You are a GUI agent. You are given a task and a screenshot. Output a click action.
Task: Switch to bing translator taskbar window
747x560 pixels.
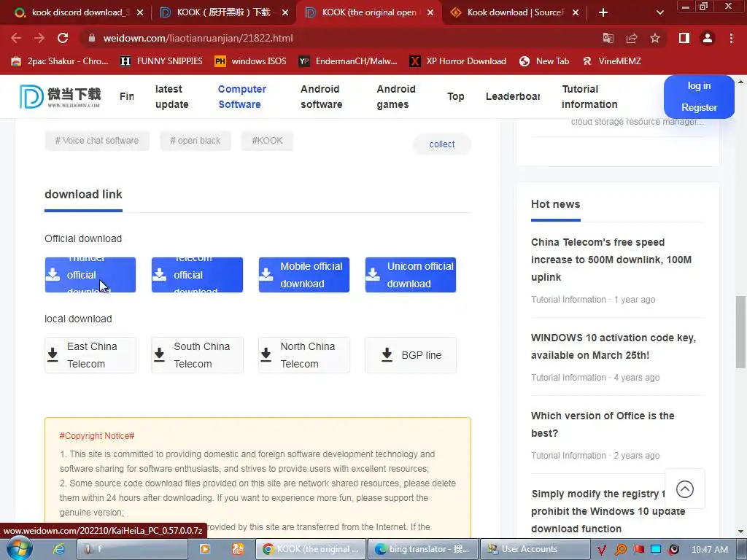423,549
